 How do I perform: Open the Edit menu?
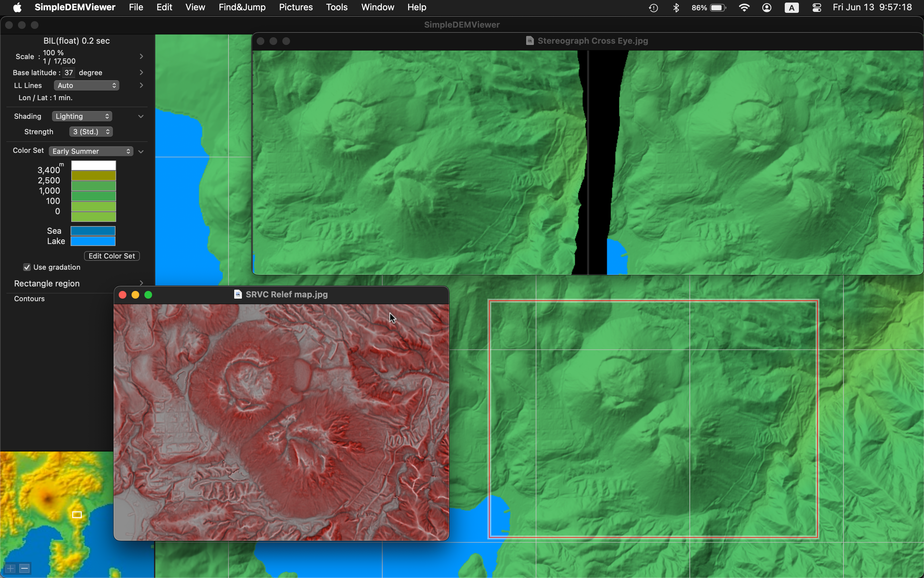164,7
